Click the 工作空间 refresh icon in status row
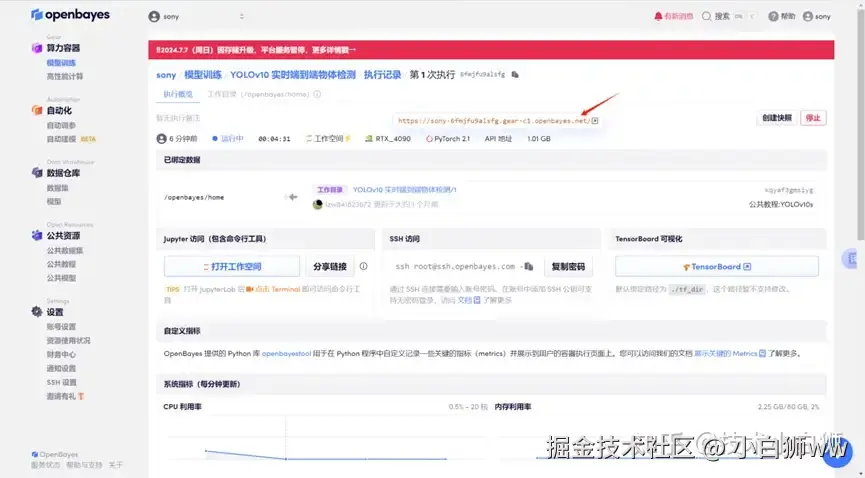The width and height of the screenshot is (865, 478). coord(309,139)
